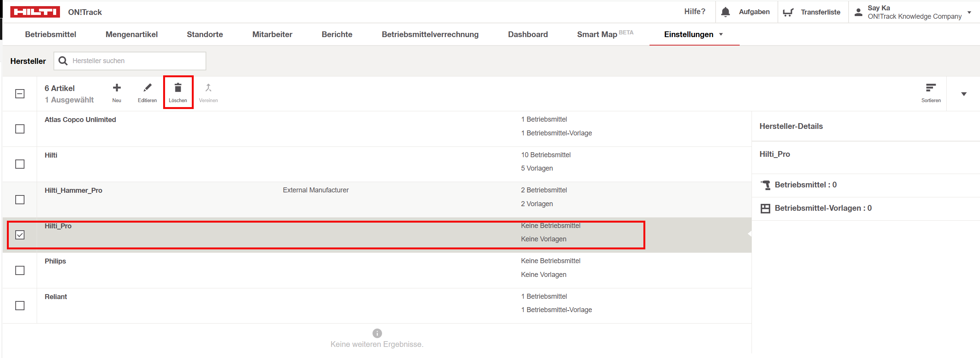This screenshot has height=358, width=980.
Task: Select the Hilti manufacturer name
Action: pos(51,155)
